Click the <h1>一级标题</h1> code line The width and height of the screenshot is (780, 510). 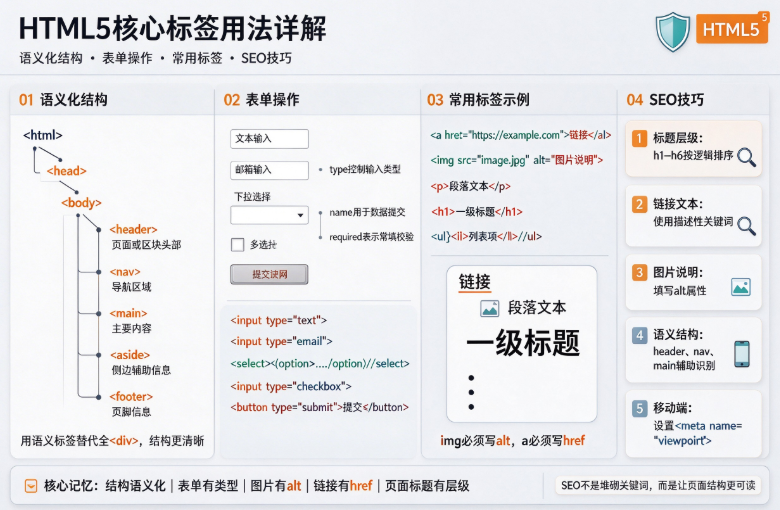point(477,211)
